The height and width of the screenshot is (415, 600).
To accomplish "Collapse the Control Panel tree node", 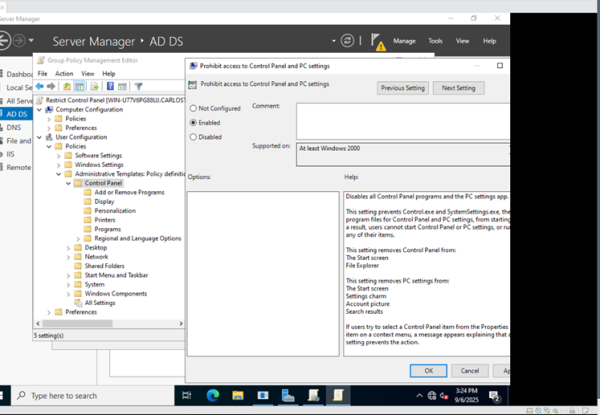I will point(69,183).
